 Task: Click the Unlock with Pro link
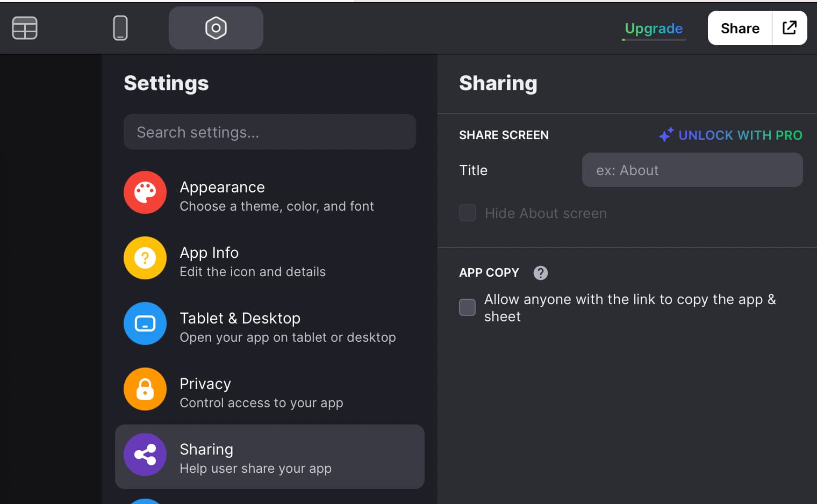click(730, 135)
